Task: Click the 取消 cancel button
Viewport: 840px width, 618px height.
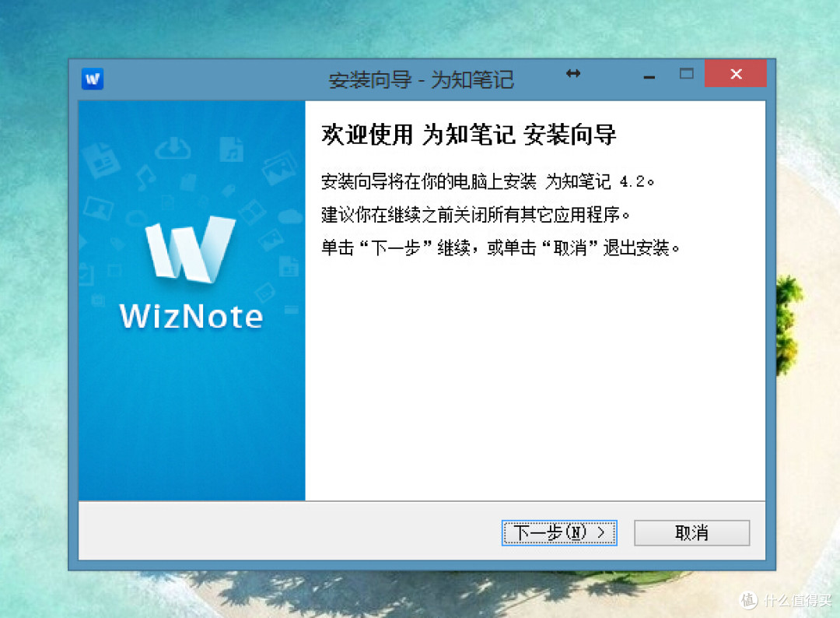Action: coord(691,533)
